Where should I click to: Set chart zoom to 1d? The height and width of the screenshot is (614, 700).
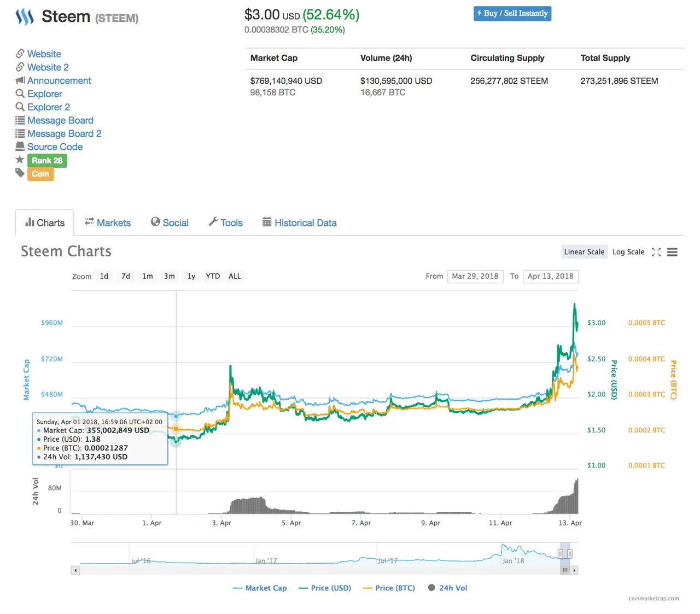tap(104, 277)
